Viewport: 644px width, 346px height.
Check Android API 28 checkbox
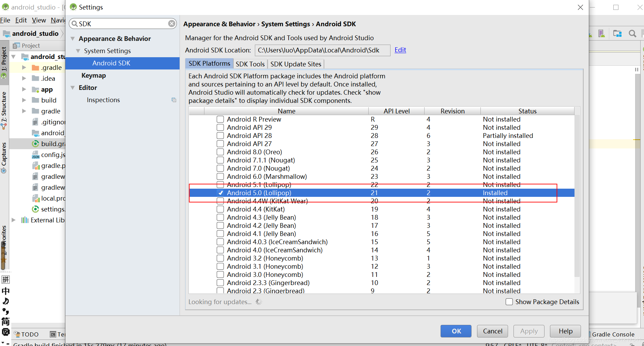[220, 136]
